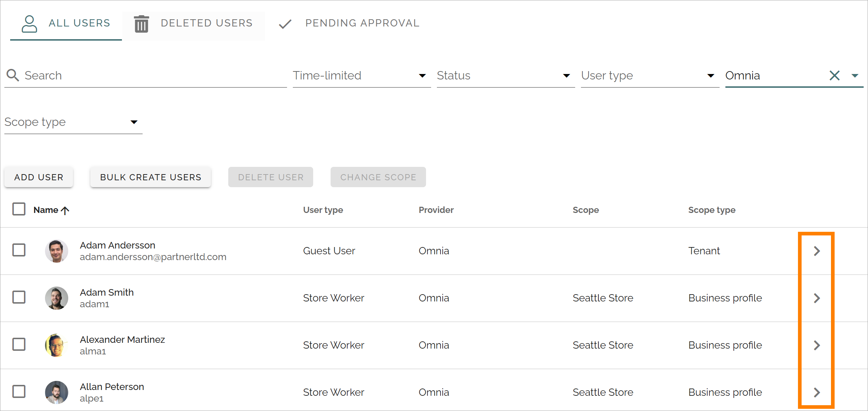Check the Allan Peterson row checkbox
This screenshot has height=411, width=868.
[19, 391]
